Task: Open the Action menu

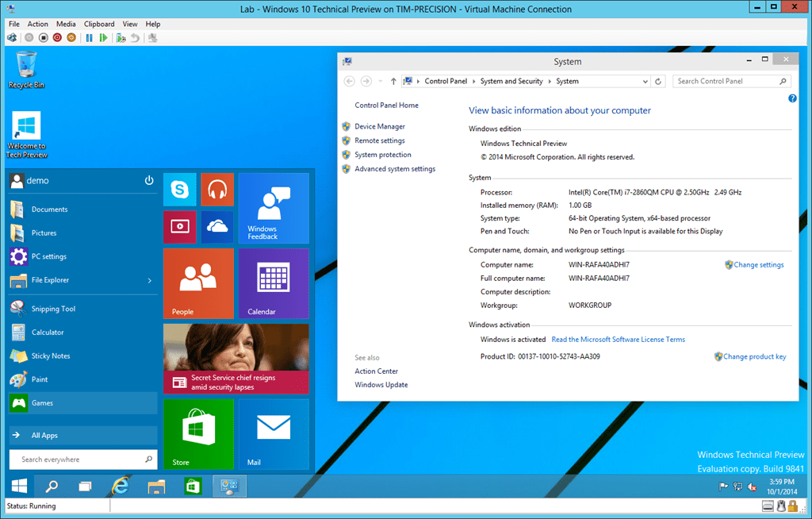Action: click(x=38, y=24)
